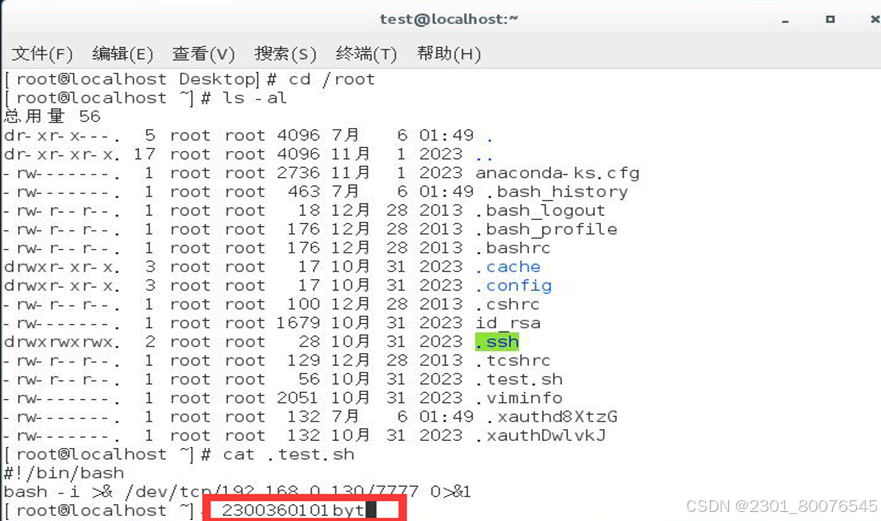Click the 2736 size of anaconda-ks.cfg
Screen dimensions: 881x521
pyautogui.click(x=298, y=173)
